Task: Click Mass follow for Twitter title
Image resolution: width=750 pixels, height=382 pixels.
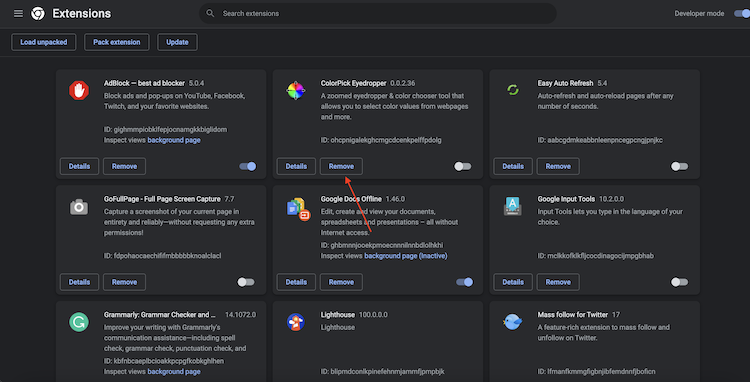Action: click(x=573, y=315)
